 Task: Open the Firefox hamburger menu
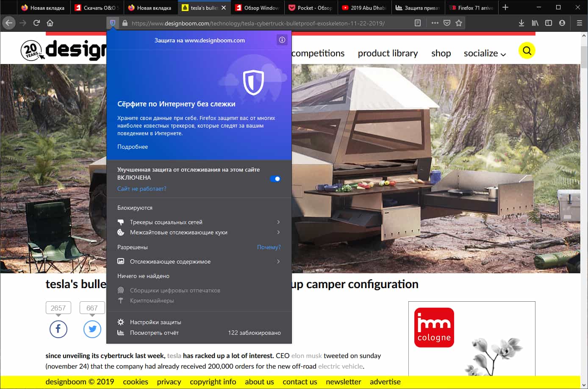pos(579,23)
